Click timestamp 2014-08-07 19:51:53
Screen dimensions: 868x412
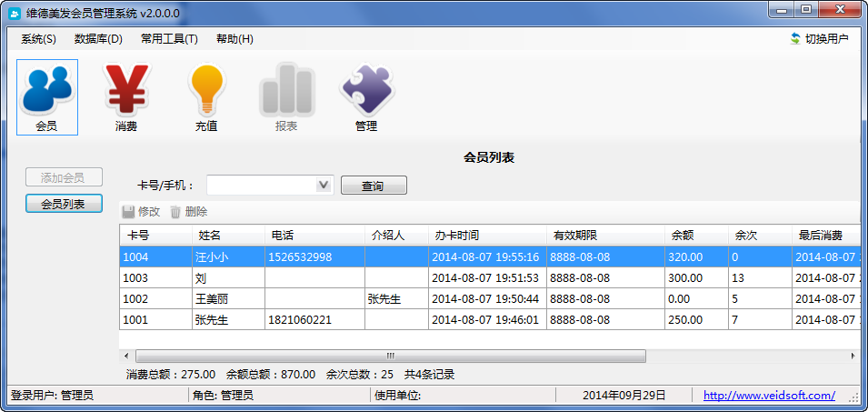pos(487,278)
